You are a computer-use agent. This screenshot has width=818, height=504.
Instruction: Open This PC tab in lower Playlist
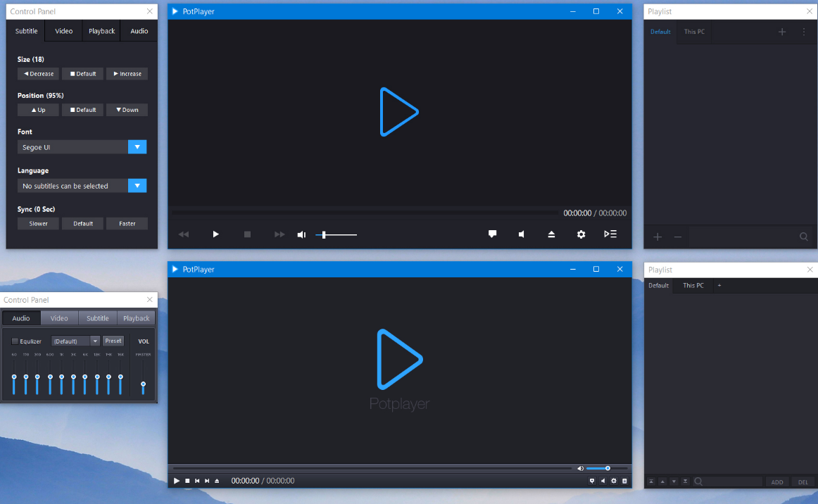pos(693,285)
